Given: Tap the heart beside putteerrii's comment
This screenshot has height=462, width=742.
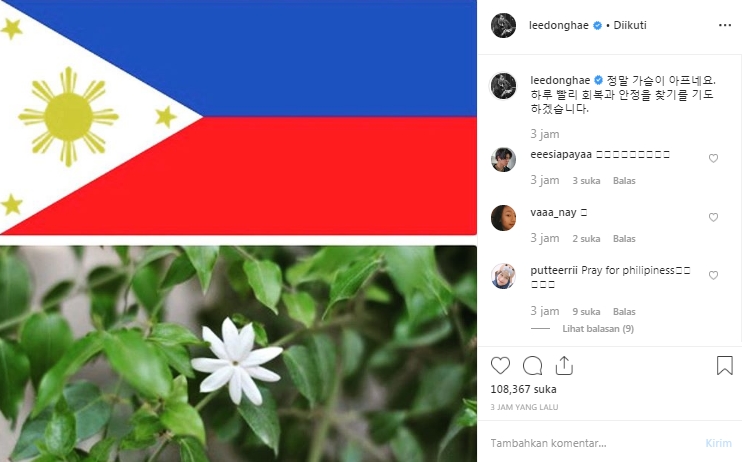Looking at the screenshot, I should click(713, 275).
